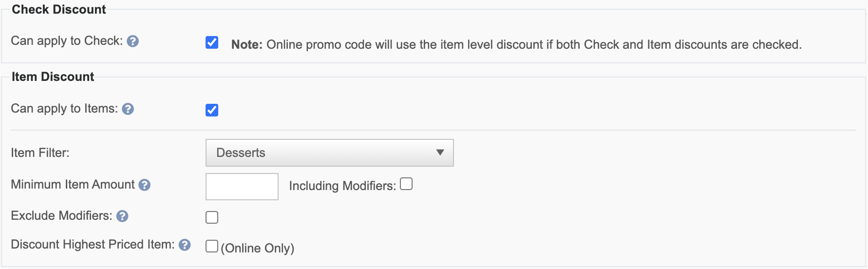Enable the Including Modifiers checkbox
This screenshot has width=868, height=269.
point(406,184)
